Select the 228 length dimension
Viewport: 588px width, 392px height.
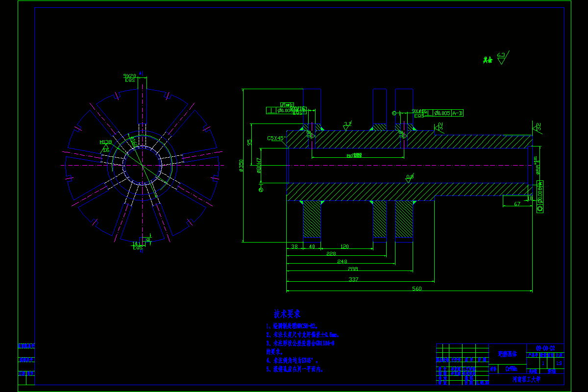[332, 254]
